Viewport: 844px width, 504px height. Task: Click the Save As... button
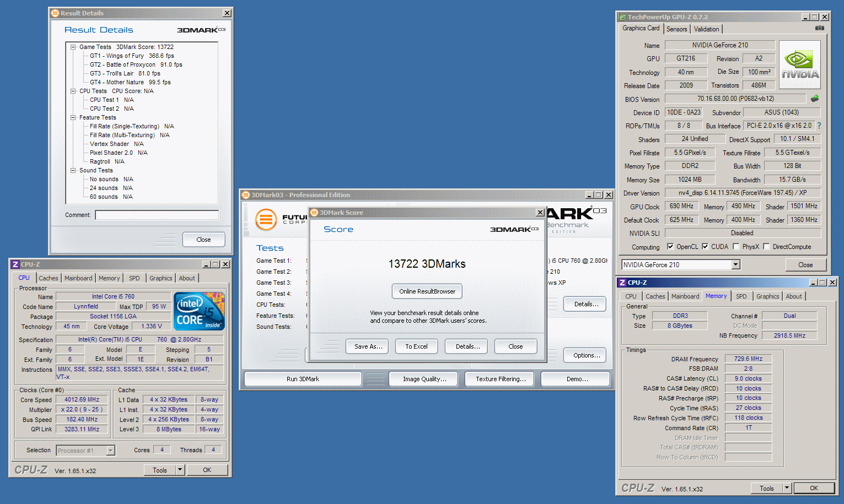click(x=368, y=346)
